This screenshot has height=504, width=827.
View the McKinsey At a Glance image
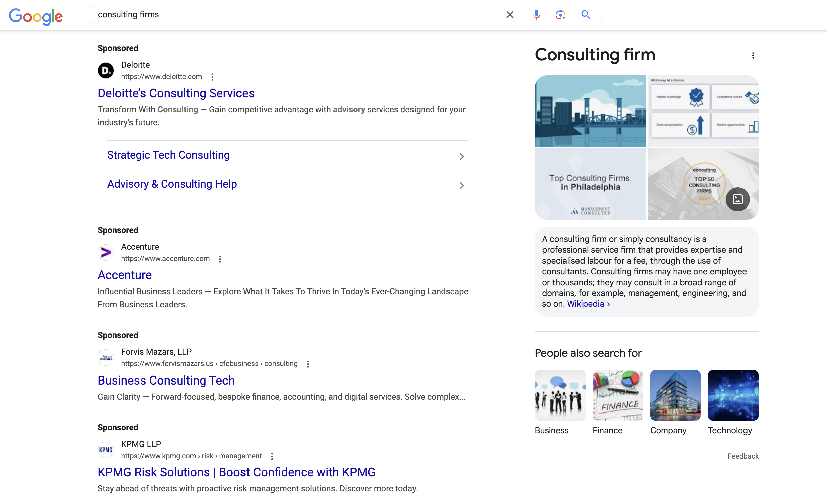tap(703, 111)
